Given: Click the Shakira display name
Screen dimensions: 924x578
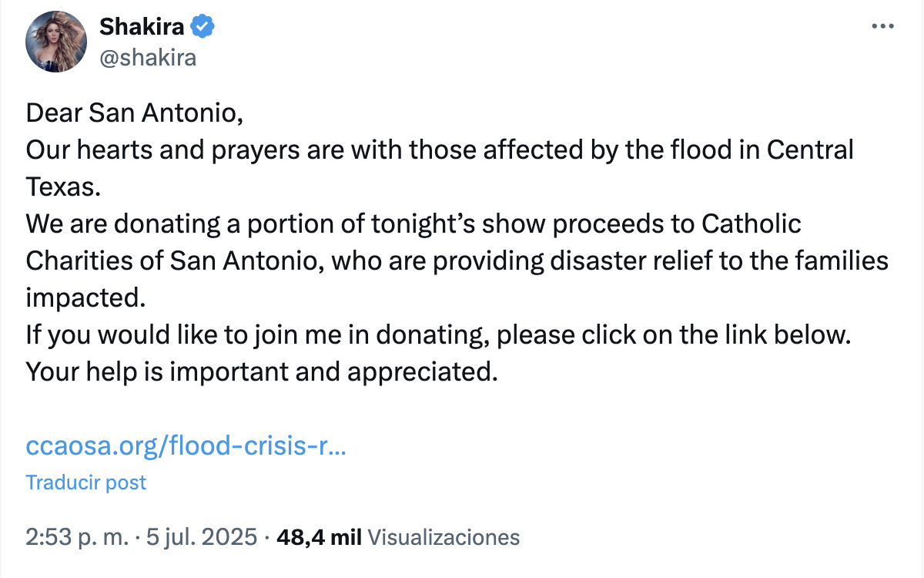Looking at the screenshot, I should pos(142,27).
